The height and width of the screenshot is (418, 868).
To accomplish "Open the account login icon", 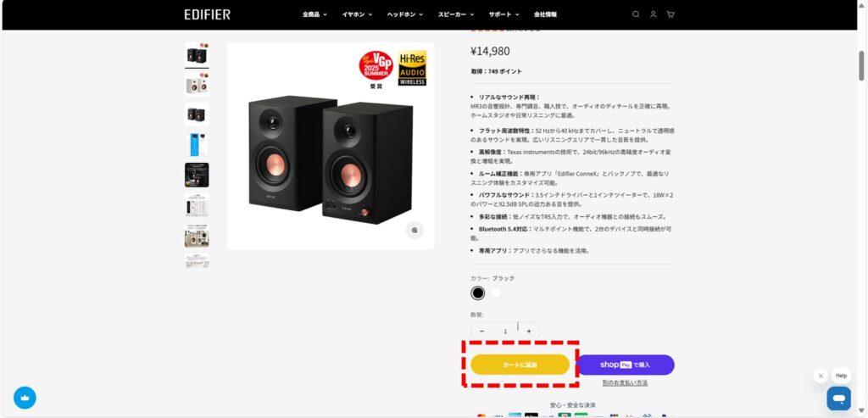I will (x=654, y=14).
